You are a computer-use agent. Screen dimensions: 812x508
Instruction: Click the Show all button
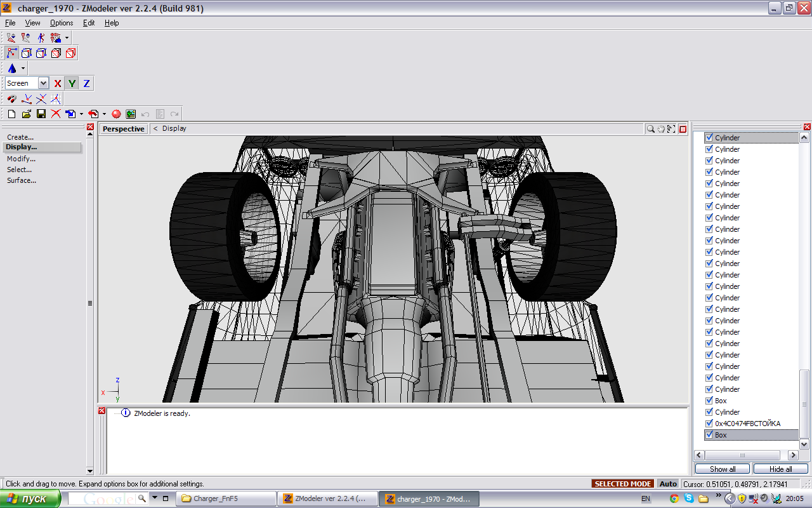pyautogui.click(x=723, y=469)
